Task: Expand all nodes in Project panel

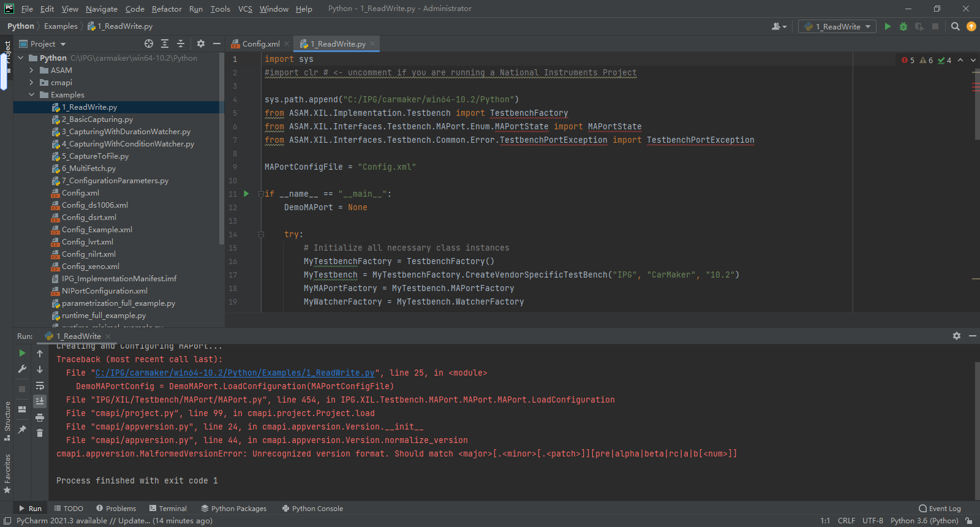Action: (x=165, y=44)
